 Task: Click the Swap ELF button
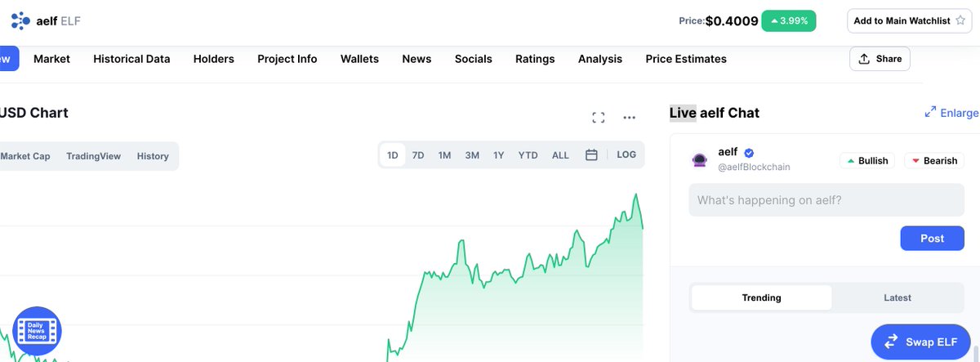coord(920,342)
